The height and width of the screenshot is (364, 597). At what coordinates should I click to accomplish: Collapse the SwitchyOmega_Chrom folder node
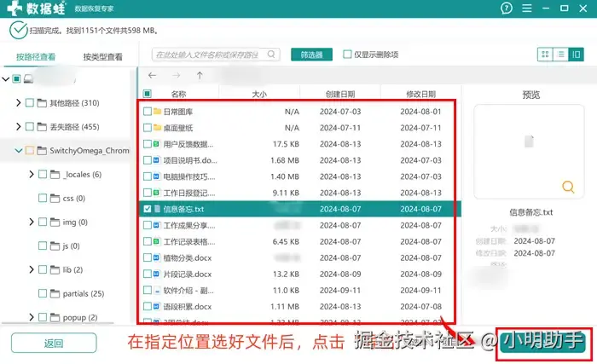pos(18,150)
